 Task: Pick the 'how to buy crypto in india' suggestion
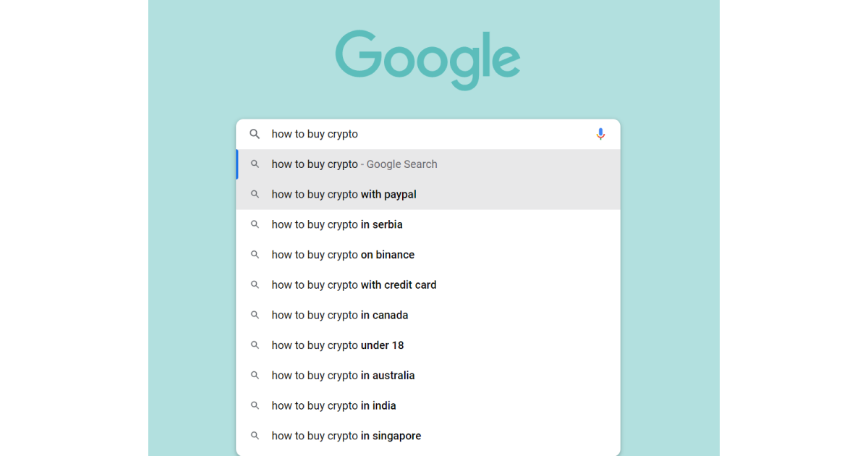tap(333, 405)
